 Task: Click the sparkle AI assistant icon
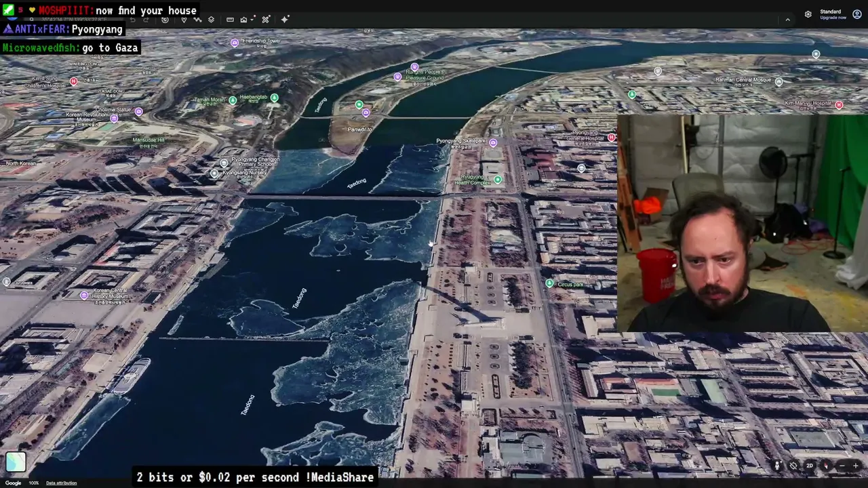pyautogui.click(x=284, y=20)
